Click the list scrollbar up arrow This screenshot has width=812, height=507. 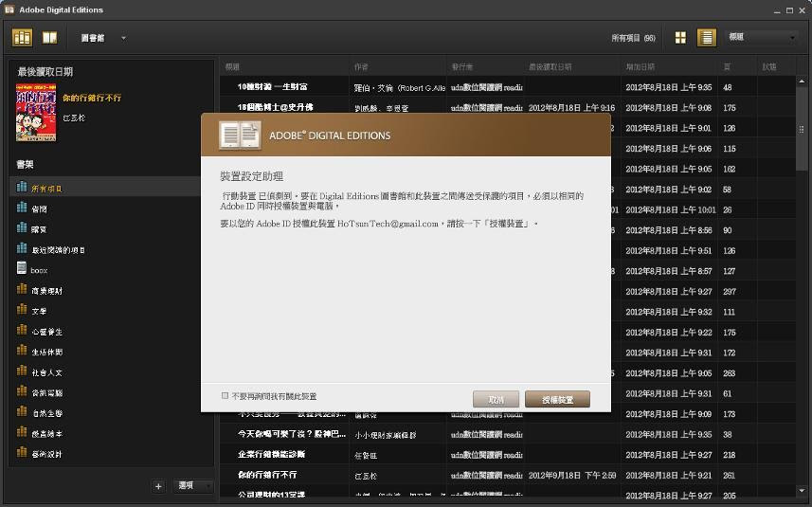pyautogui.click(x=802, y=81)
